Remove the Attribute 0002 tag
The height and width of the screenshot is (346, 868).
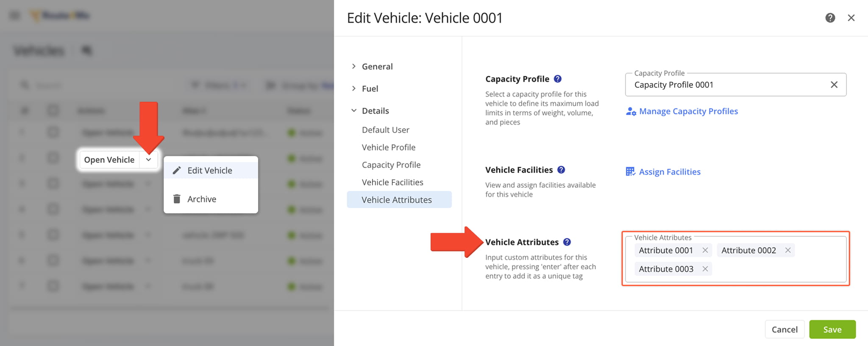point(788,250)
